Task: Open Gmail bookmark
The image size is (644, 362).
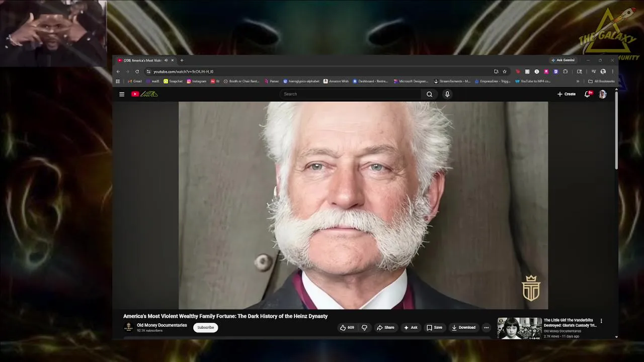Action: point(135,81)
